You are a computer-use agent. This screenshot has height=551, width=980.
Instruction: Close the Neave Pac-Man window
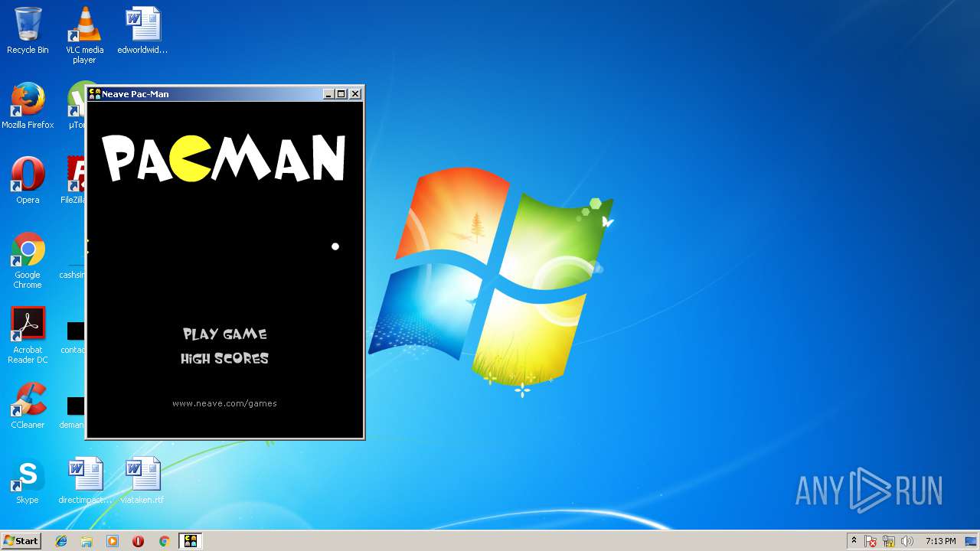point(355,94)
